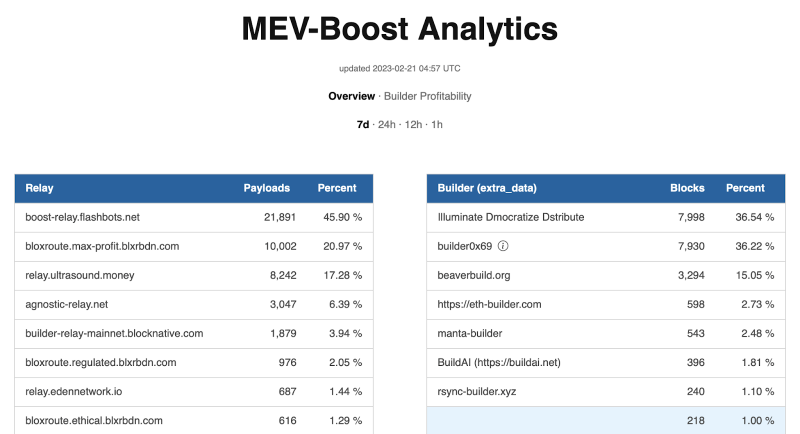The width and height of the screenshot is (800, 434).
Task: Sort relay table by Payloads column
Action: pyautogui.click(x=267, y=188)
